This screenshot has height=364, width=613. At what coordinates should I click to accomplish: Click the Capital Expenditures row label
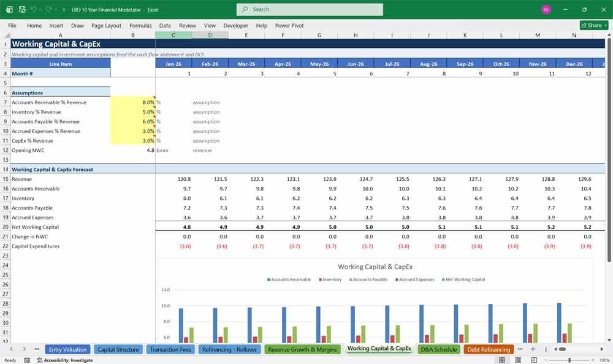click(36, 246)
